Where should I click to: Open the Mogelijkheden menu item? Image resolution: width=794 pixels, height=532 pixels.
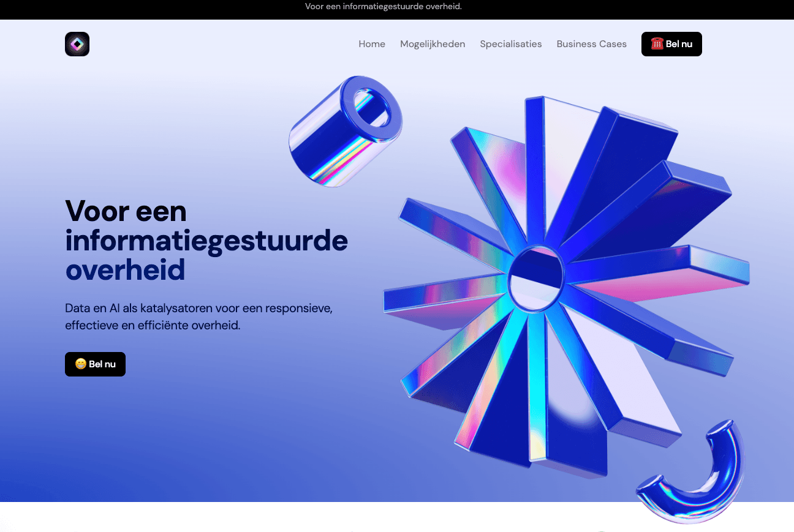(433, 44)
